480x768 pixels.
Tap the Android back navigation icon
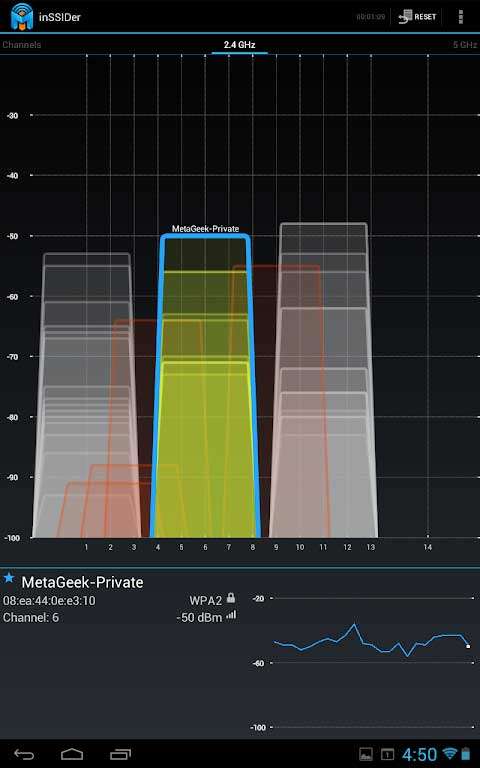(x=24, y=754)
